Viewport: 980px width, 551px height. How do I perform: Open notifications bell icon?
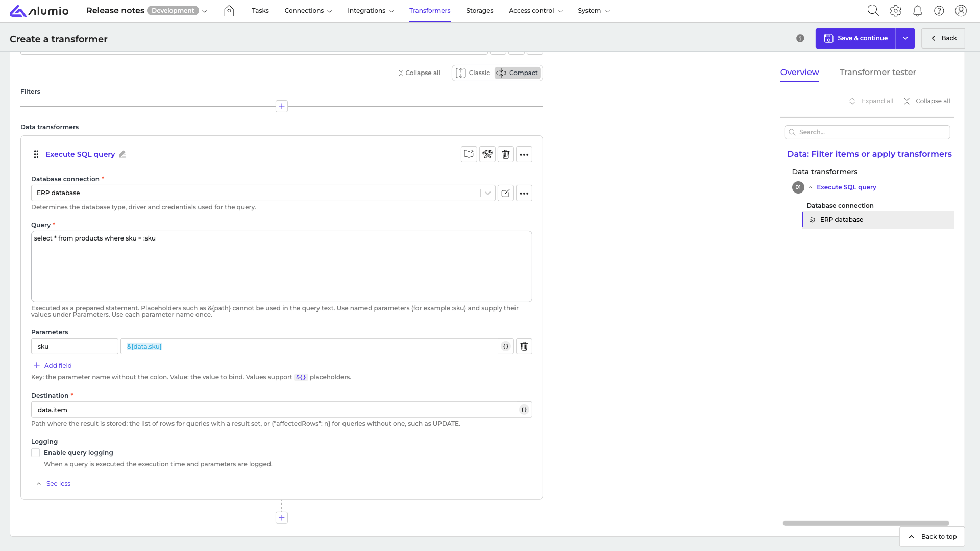click(918, 11)
